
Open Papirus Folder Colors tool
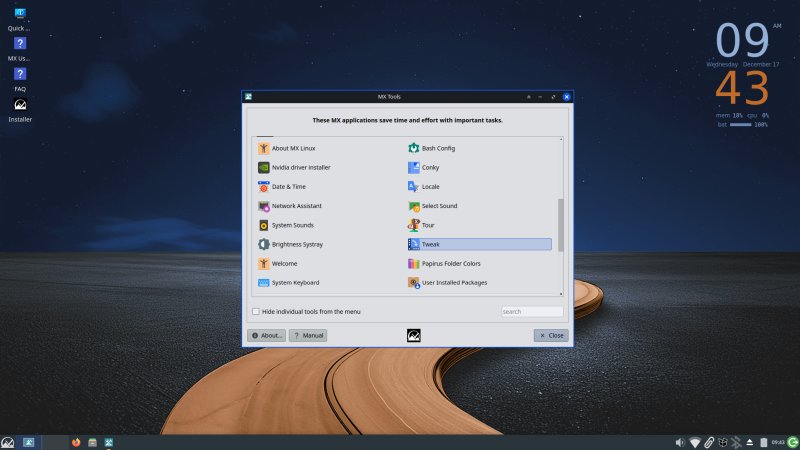click(x=444, y=264)
